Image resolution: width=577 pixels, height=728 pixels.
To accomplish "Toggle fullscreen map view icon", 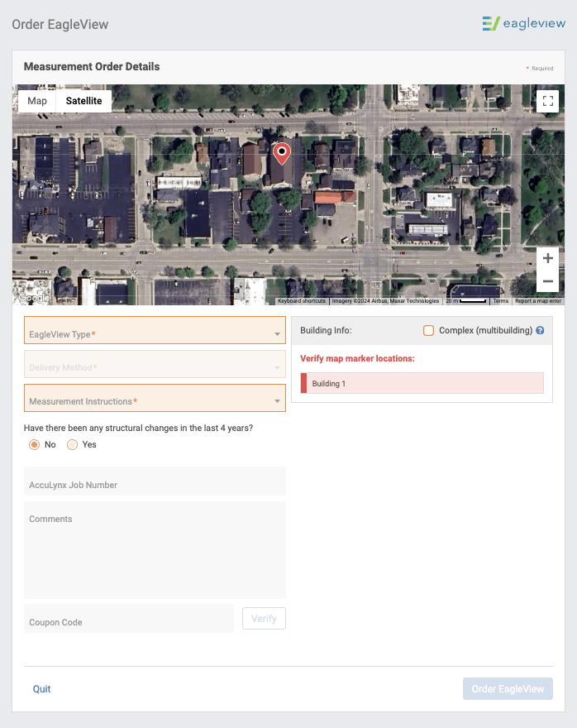I will point(547,101).
